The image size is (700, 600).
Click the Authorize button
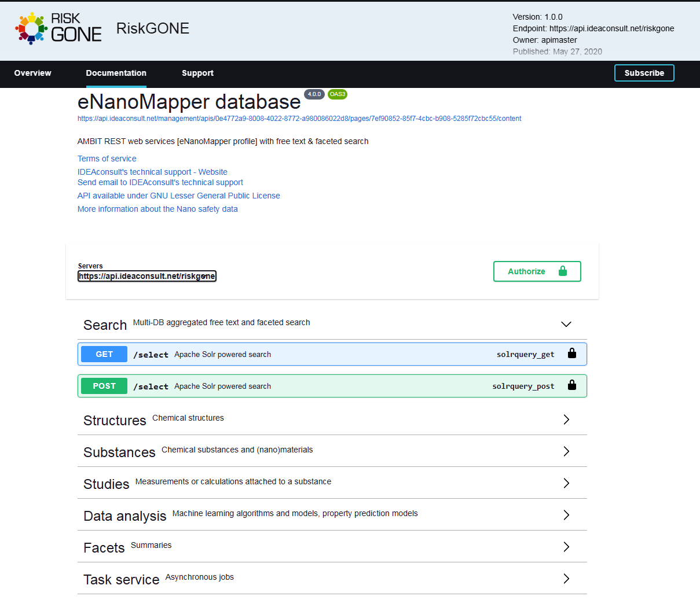coord(537,271)
